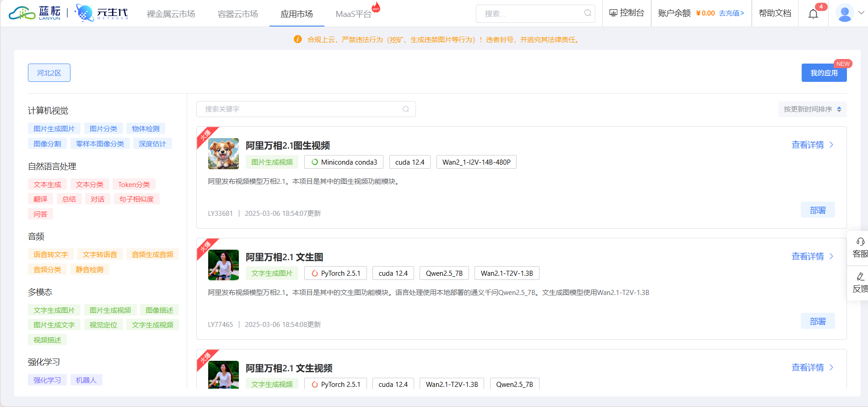Select the 河北2区 region button
This screenshot has width=868, height=407.
pyautogui.click(x=49, y=73)
